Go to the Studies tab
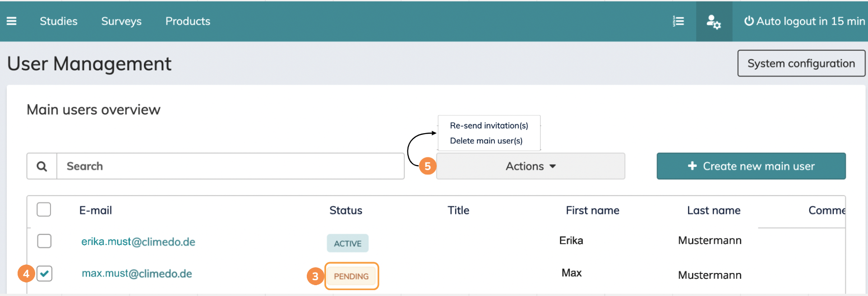Viewport: 868px width, 296px height. (x=59, y=21)
